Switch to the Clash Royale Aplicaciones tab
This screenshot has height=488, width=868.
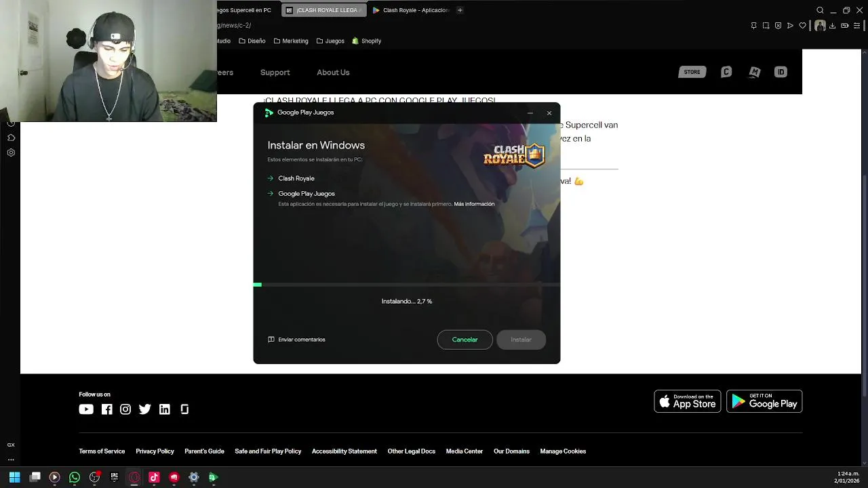(410, 10)
